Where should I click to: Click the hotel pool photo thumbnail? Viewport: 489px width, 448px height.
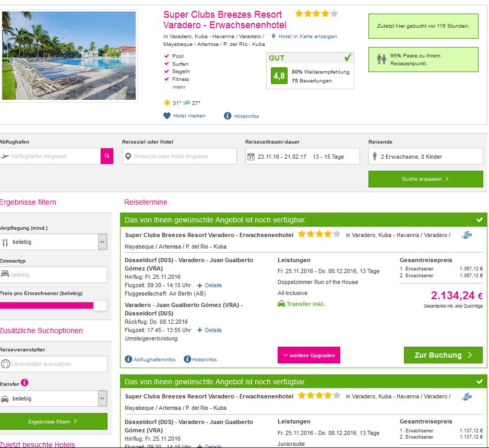(x=69, y=55)
